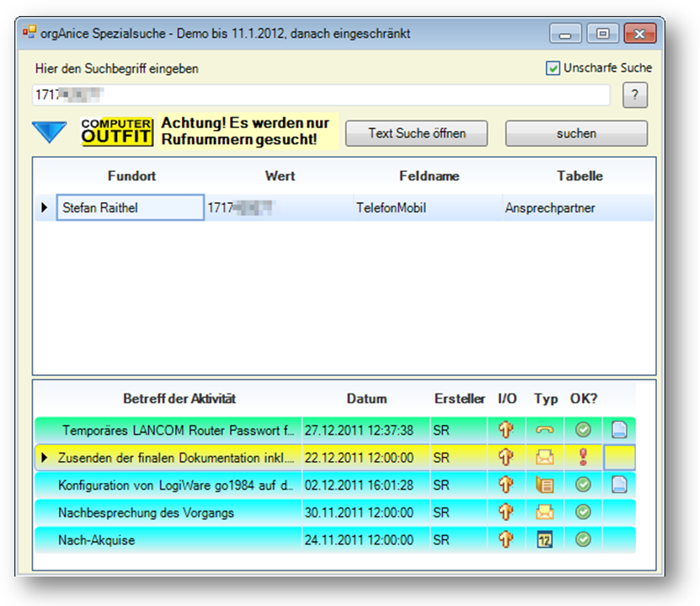Screen dimensions: 700x606
Task: Click I/O arrow in Temporäres LANCOM row
Action: click(505, 430)
